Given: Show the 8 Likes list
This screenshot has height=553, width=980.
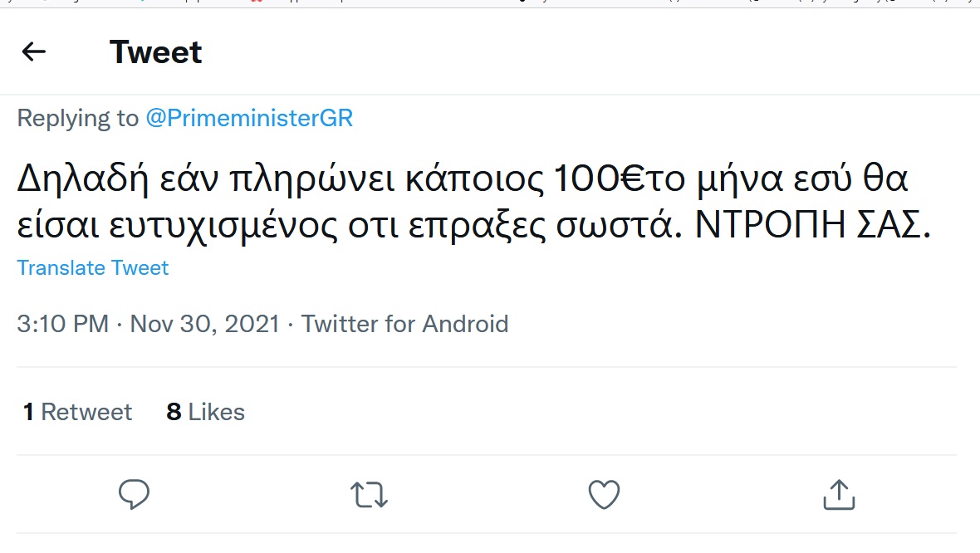Looking at the screenshot, I should 206,412.
